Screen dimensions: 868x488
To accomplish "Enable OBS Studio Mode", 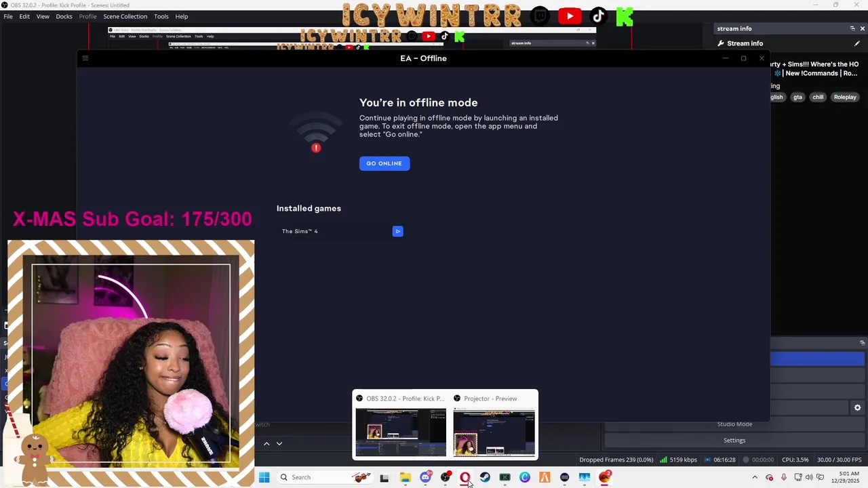I will pos(734,424).
